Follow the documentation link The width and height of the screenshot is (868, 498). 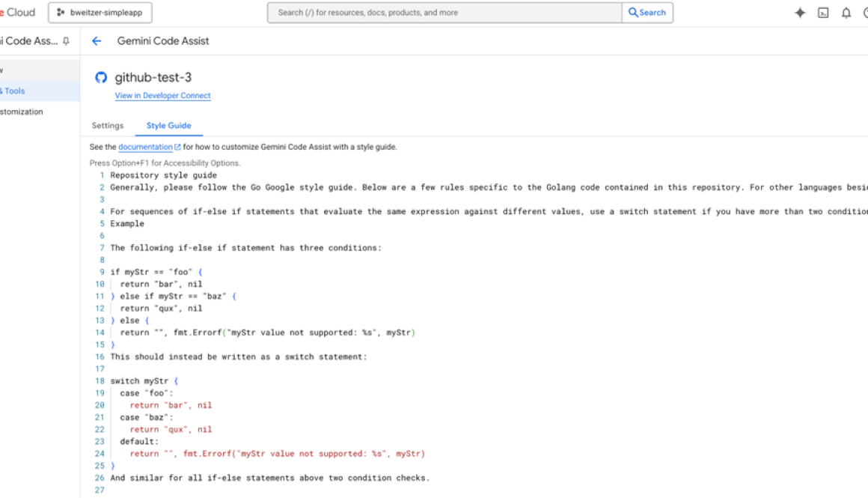tap(145, 148)
